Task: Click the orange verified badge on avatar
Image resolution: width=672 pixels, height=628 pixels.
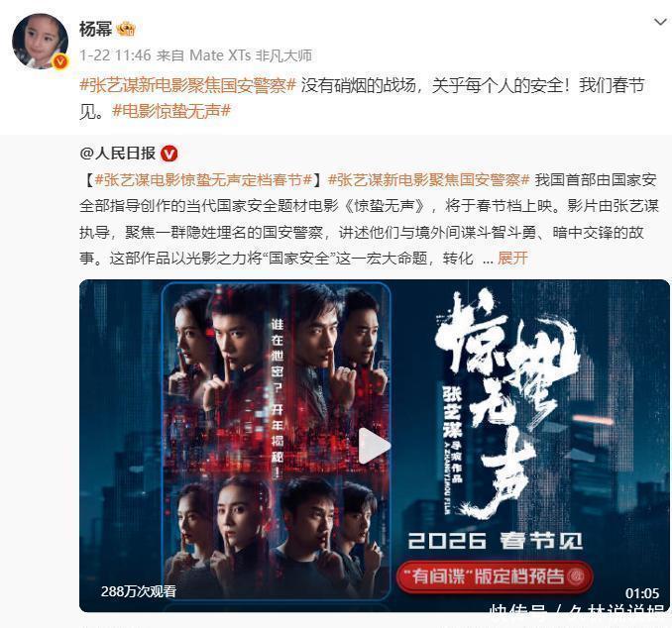Action: (x=60, y=62)
